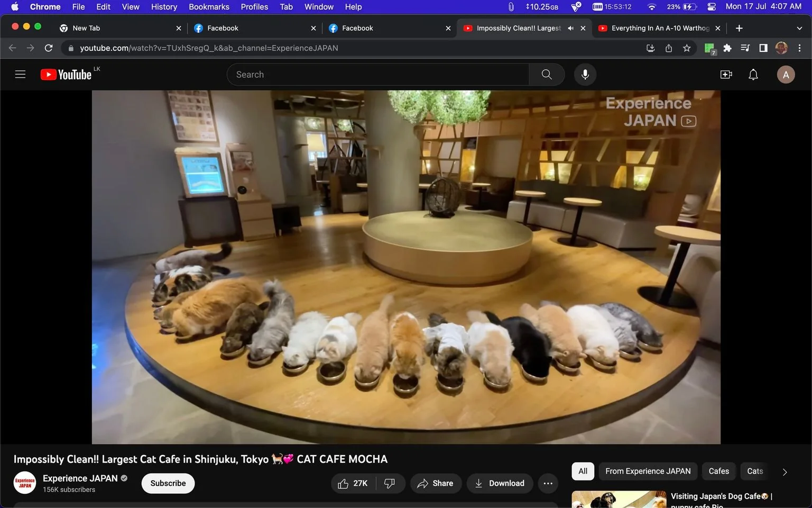
Task: Go to YouTube home via logo
Action: click(66, 75)
